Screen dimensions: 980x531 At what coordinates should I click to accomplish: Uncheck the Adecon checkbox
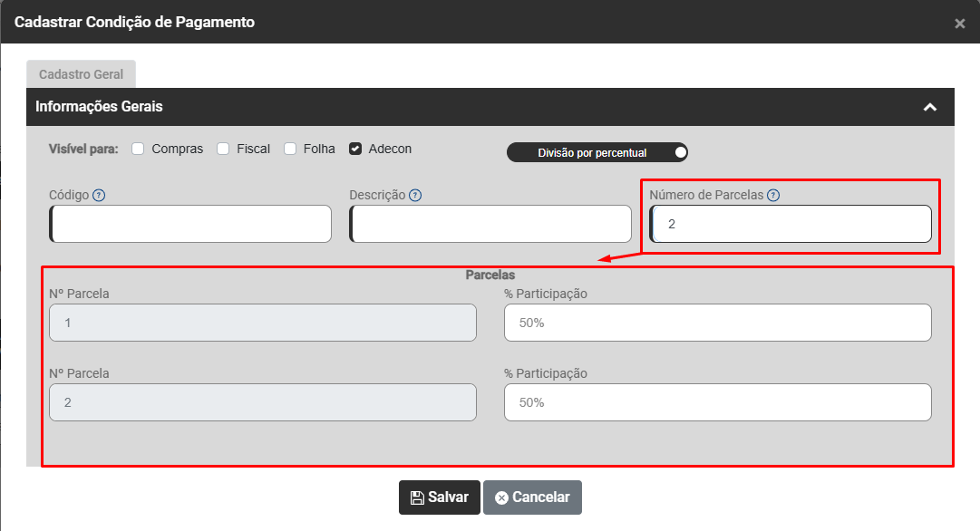(x=355, y=149)
